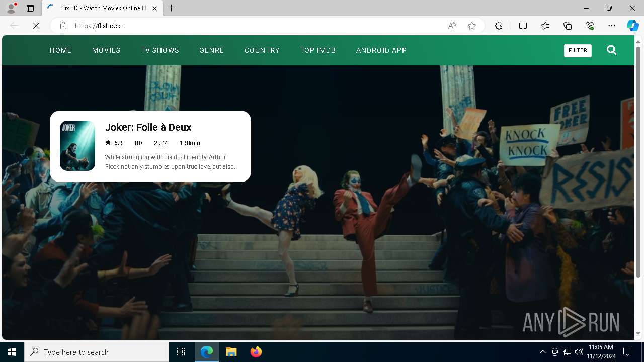644x362 pixels.
Task: Open network settings tray icon
Action: coord(567,352)
